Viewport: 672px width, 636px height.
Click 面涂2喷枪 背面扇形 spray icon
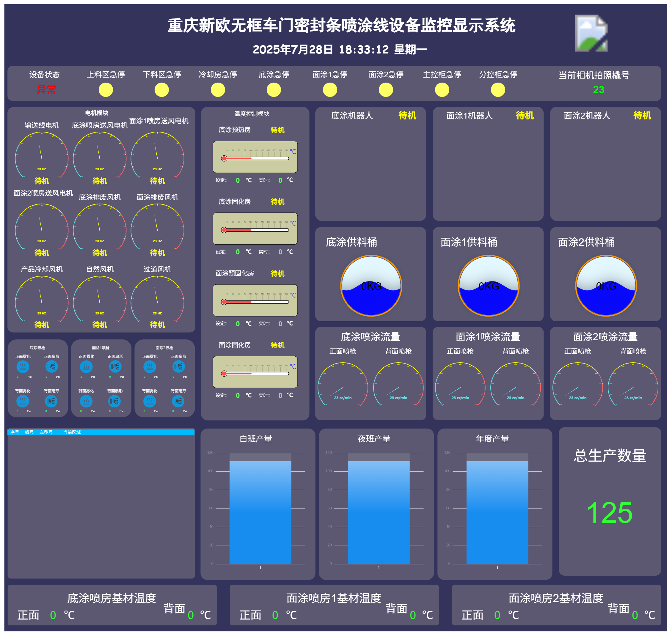[x=178, y=402]
